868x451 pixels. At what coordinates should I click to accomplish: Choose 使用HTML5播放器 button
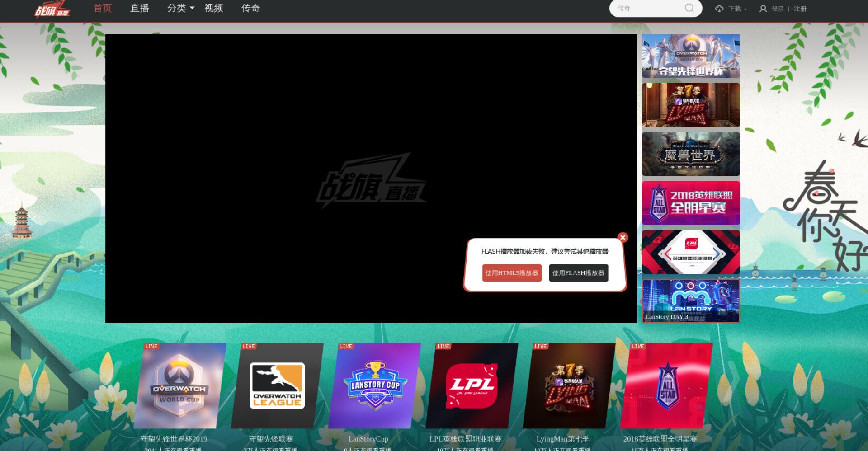coord(512,273)
